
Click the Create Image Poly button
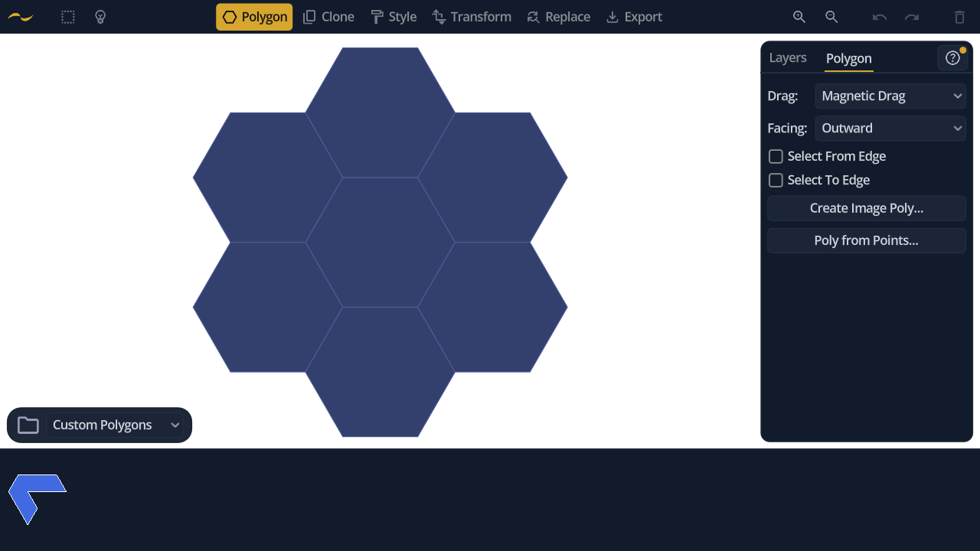pyautogui.click(x=867, y=208)
